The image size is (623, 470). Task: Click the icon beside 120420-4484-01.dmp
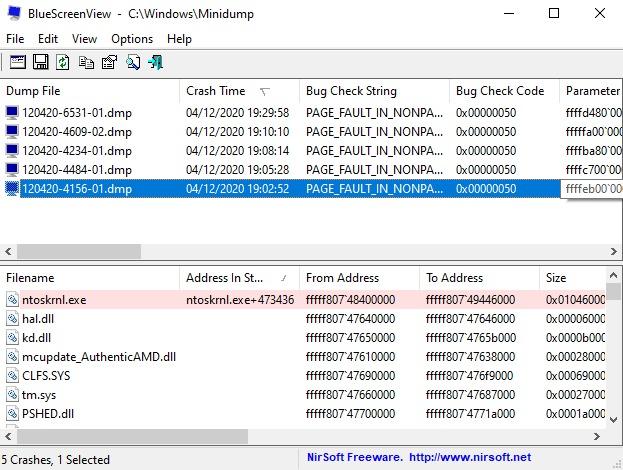point(12,170)
